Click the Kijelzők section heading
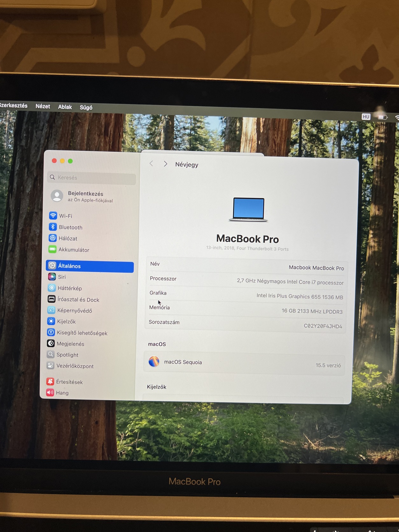 click(x=157, y=387)
